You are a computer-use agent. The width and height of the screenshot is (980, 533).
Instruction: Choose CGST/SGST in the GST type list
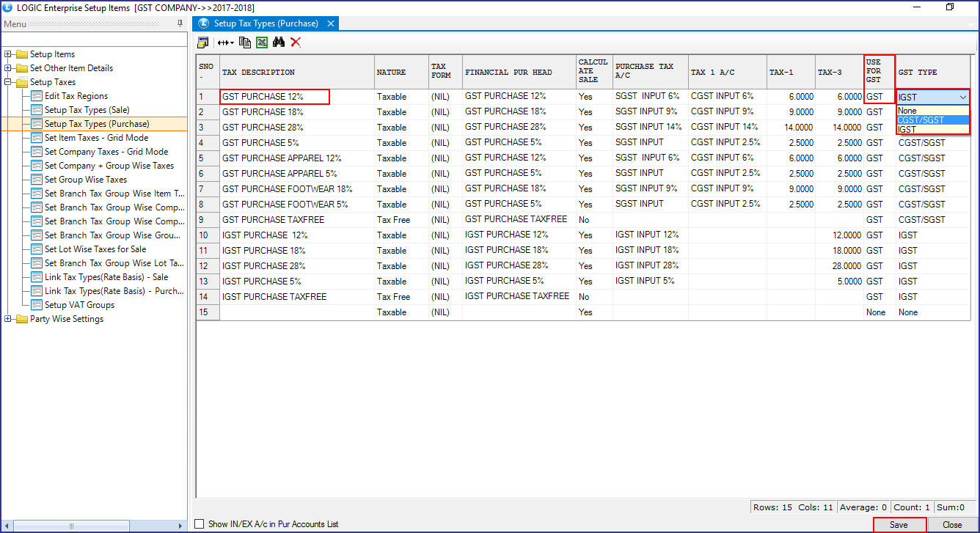tap(933, 120)
